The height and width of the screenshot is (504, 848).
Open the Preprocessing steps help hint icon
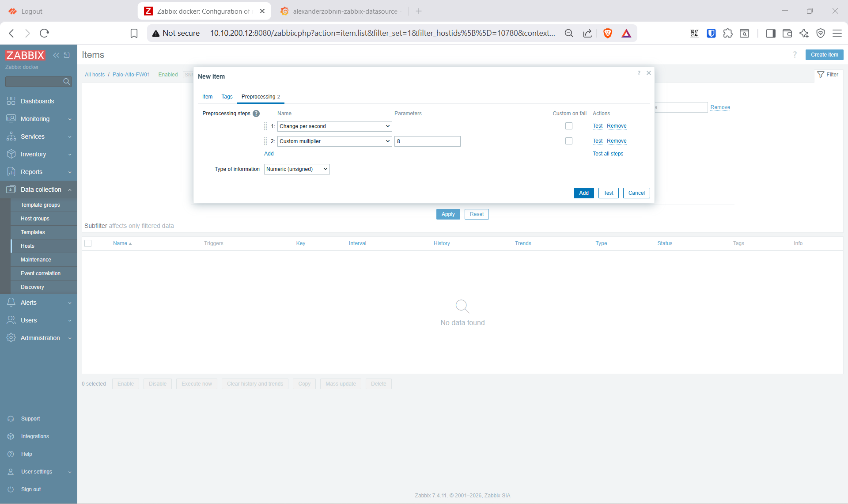pyautogui.click(x=256, y=114)
